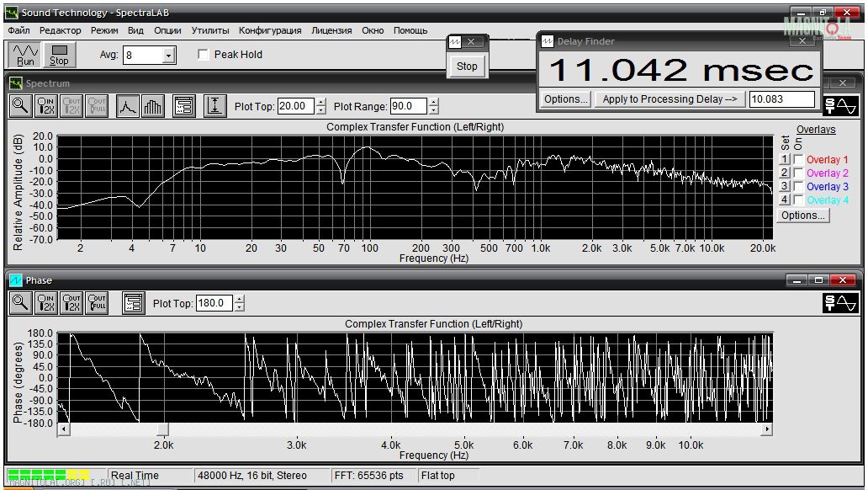Open the Файл menu

(x=19, y=30)
